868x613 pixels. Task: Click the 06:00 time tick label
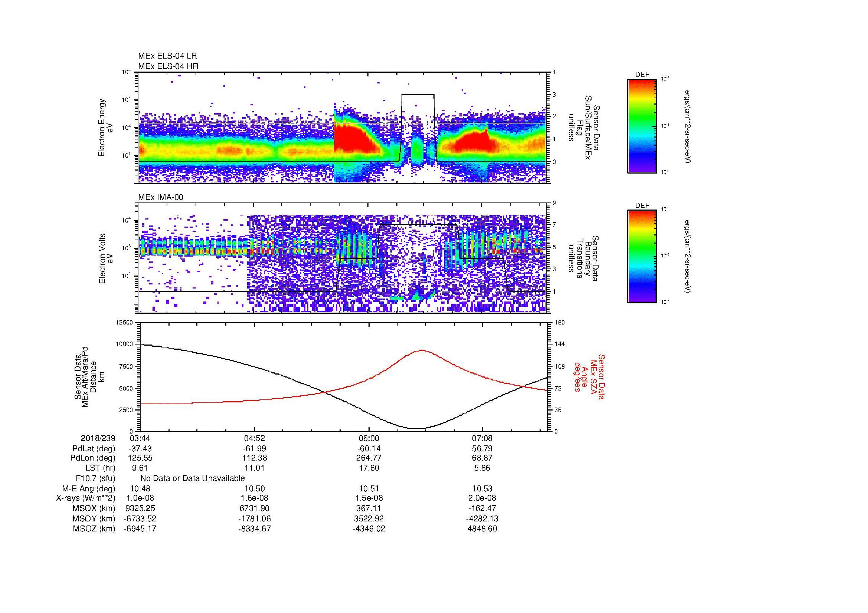click(369, 438)
